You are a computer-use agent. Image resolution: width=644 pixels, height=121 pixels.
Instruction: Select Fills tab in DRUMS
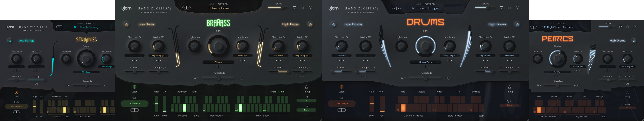pos(457,92)
